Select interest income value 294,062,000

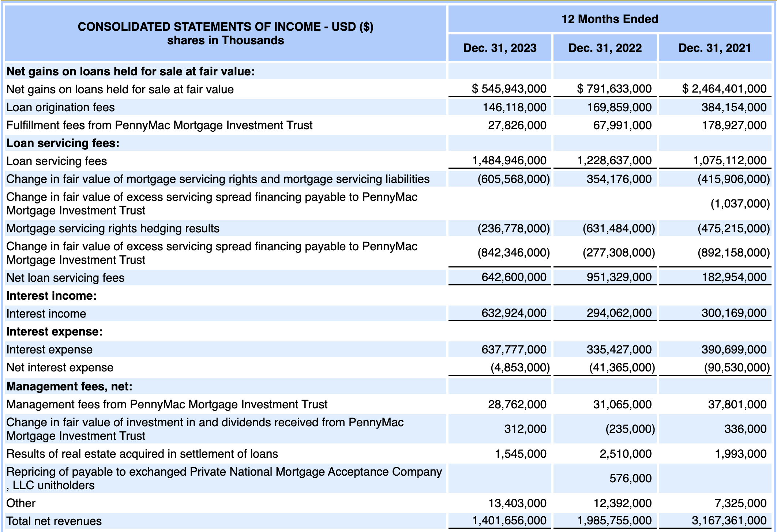click(619, 313)
